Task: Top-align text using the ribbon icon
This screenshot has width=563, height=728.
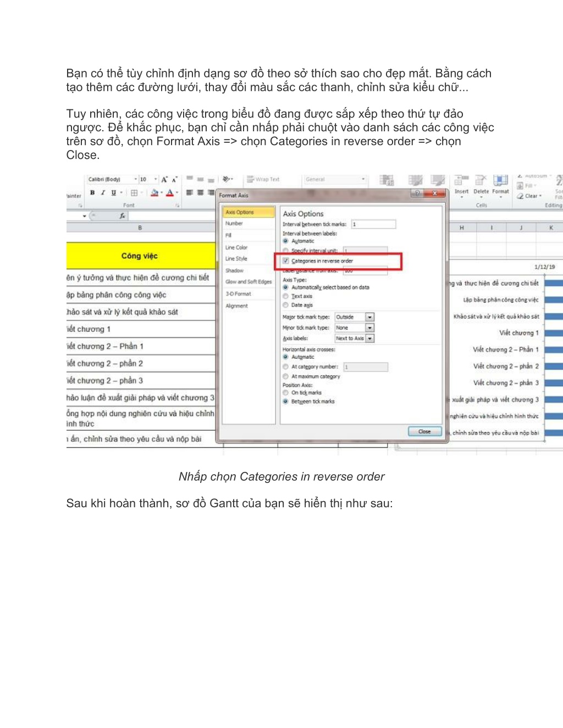Action: (190, 179)
